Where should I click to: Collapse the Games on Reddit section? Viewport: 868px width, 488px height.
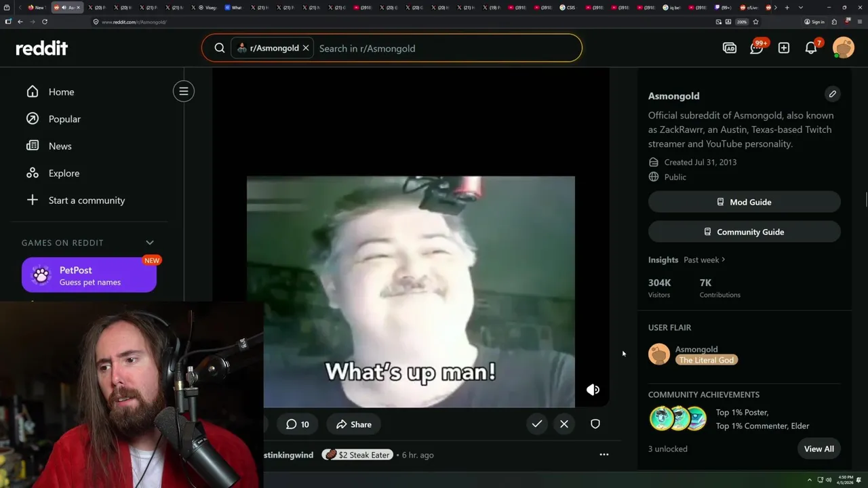pyautogui.click(x=150, y=243)
